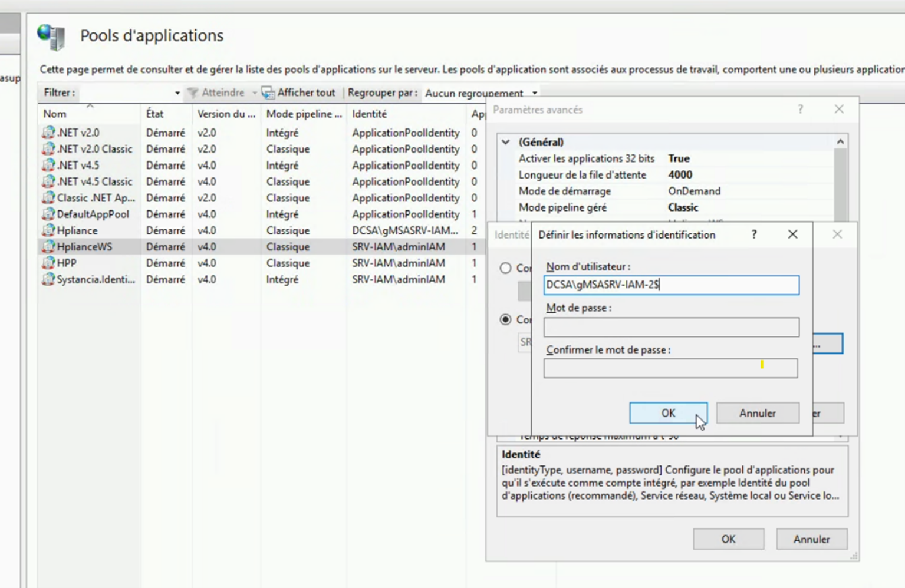The height and width of the screenshot is (588, 905).
Task: Click the Pools d'applications globe icon
Action: tap(51, 37)
